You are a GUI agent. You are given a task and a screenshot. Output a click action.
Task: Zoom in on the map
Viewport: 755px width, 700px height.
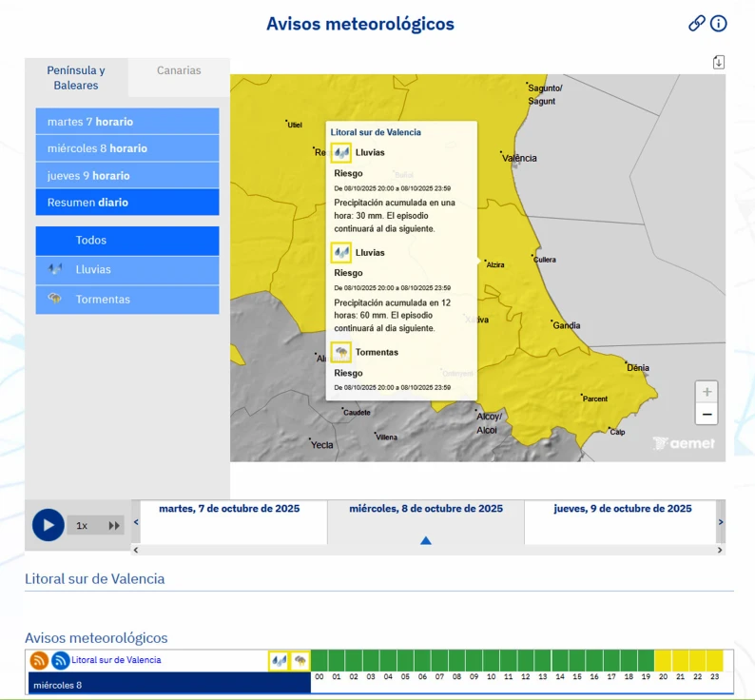[706, 391]
